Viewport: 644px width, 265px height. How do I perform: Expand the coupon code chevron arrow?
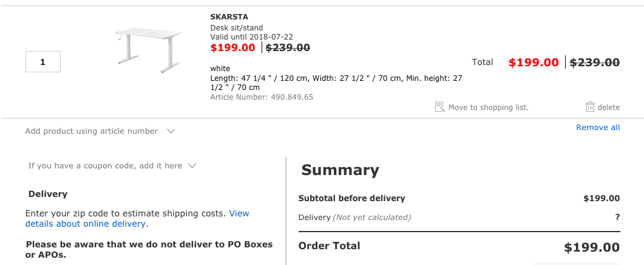pyautogui.click(x=192, y=166)
